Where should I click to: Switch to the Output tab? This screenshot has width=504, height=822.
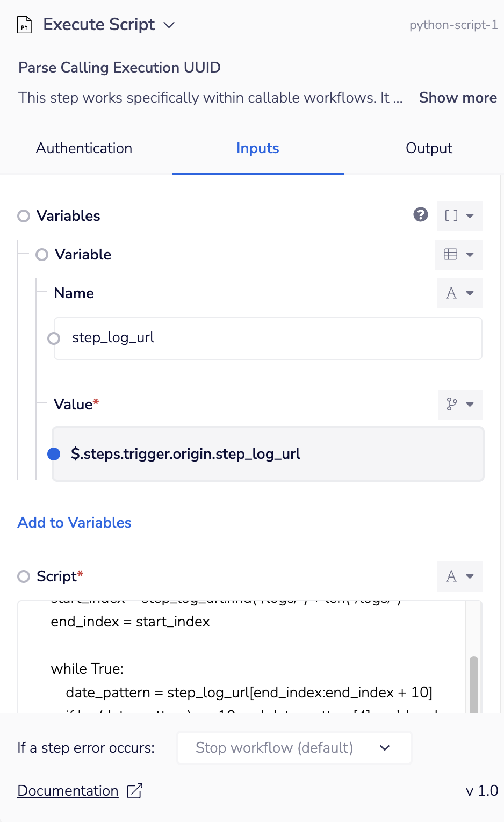[x=429, y=148]
